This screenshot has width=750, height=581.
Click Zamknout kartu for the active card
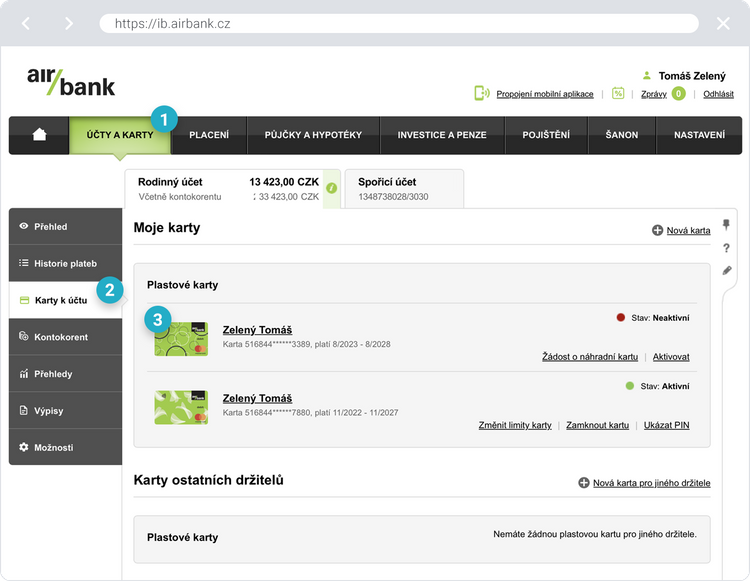tap(597, 425)
